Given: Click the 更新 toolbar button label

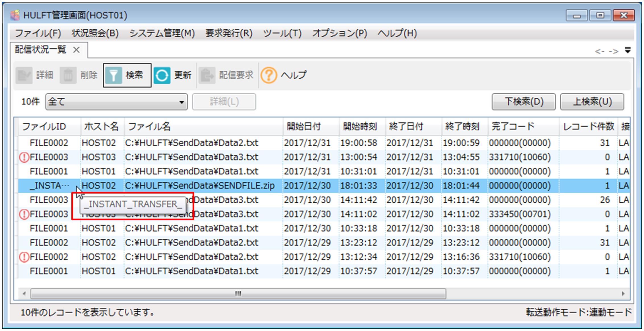Looking at the screenshot, I should point(183,75).
